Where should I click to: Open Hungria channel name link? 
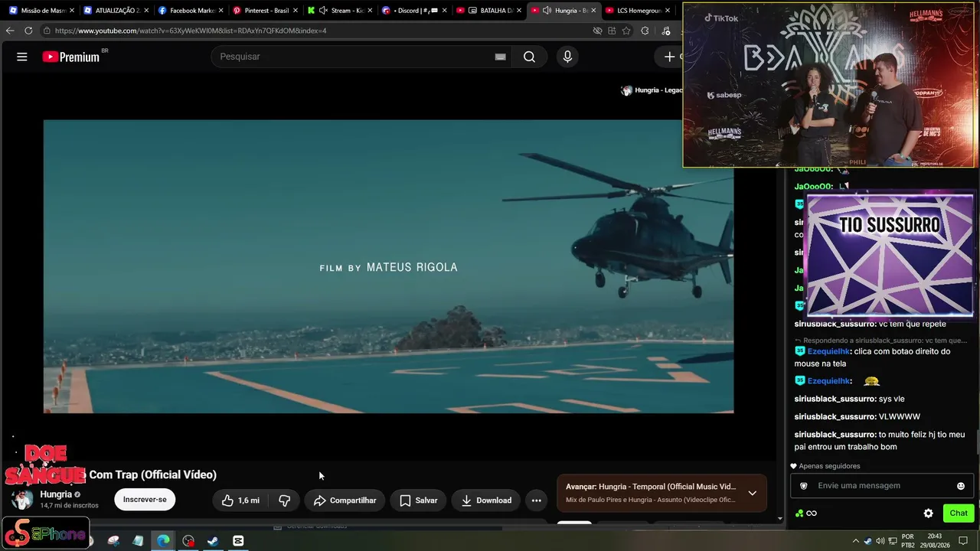(56, 494)
